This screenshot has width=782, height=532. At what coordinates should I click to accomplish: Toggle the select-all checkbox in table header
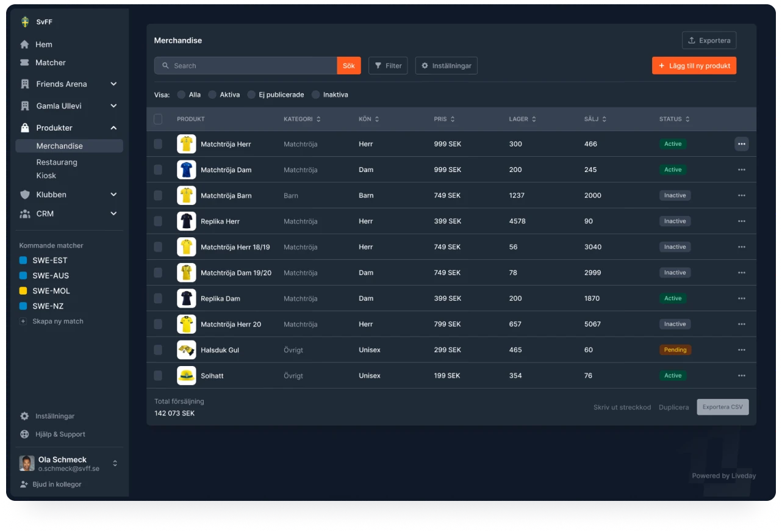[x=158, y=119]
